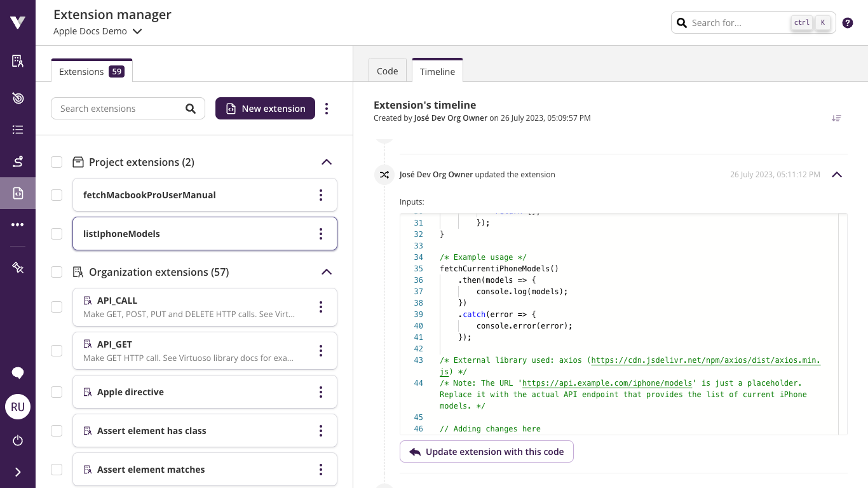Screen dimensions: 868x488
Task: Change timeline sort order with the sort icon
Action: (x=836, y=118)
